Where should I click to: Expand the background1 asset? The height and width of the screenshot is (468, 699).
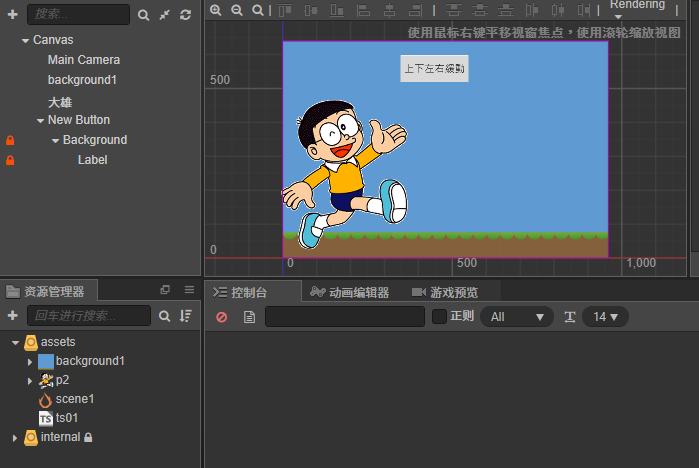pos(30,362)
